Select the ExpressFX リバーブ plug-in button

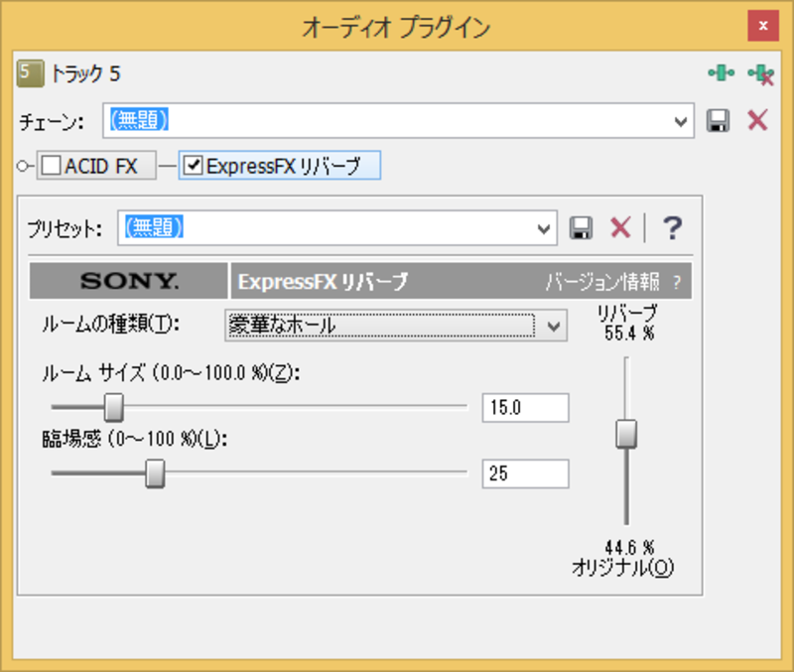point(280,166)
